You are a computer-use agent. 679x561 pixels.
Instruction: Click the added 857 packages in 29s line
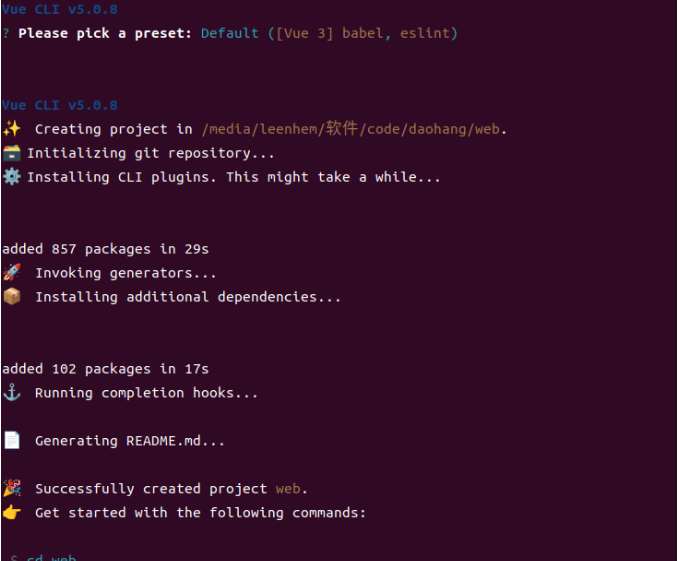coord(105,249)
